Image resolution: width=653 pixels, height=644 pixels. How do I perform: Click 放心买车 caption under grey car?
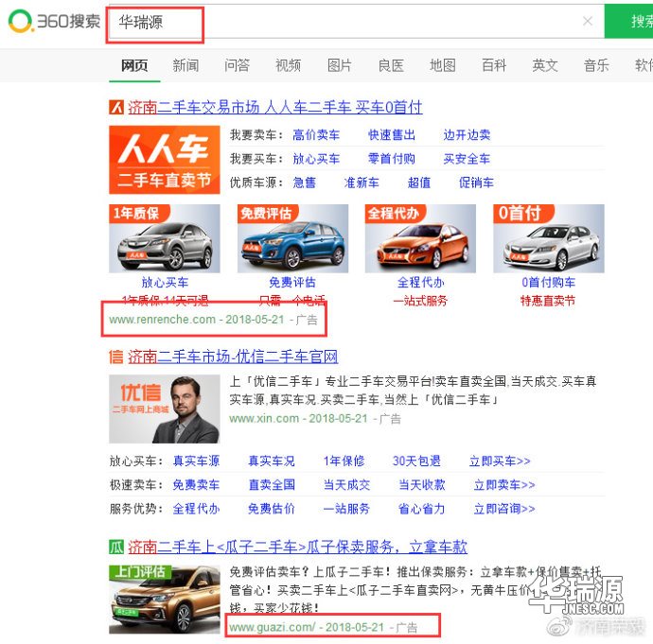click(x=165, y=283)
